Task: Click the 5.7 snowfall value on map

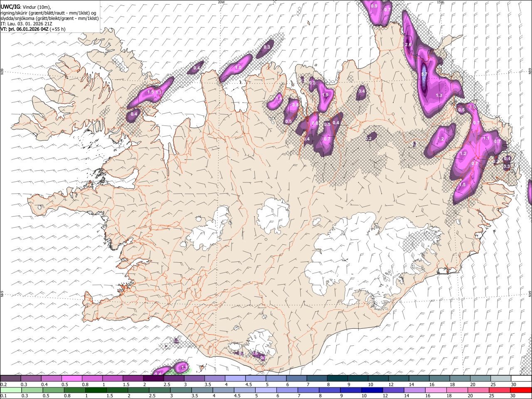Action: click(424, 74)
